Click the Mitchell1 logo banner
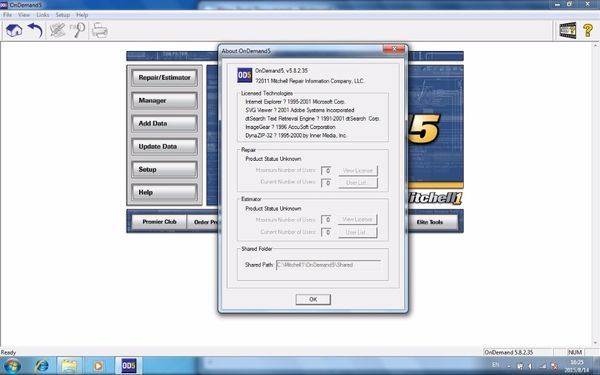Image resolution: width=600 pixels, height=375 pixels. (x=435, y=198)
